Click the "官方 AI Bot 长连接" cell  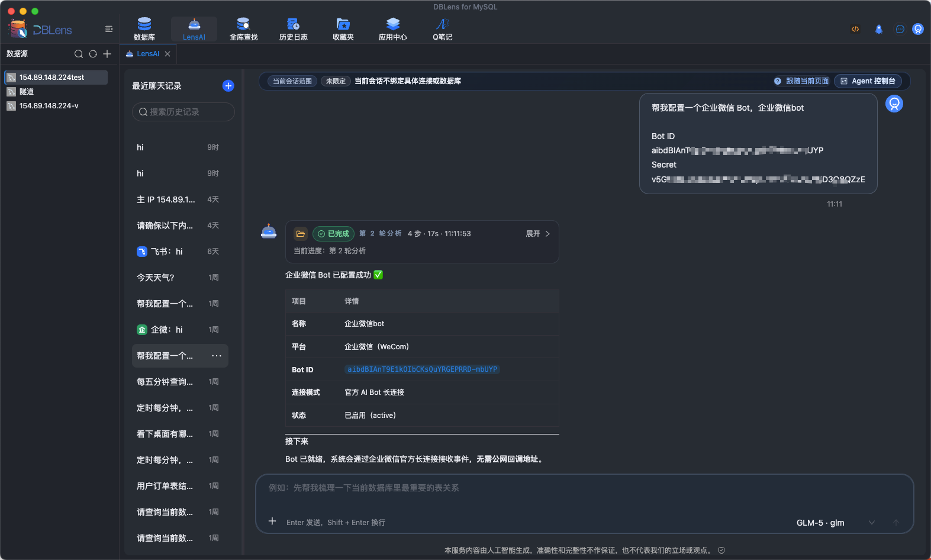pyautogui.click(x=375, y=392)
